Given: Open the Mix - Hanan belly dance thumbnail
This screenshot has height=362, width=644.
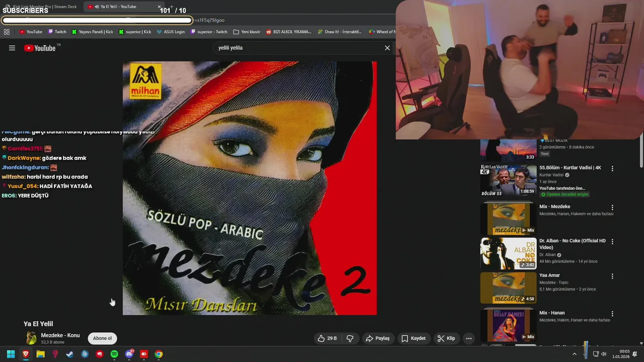Looking at the screenshot, I should click(508, 325).
